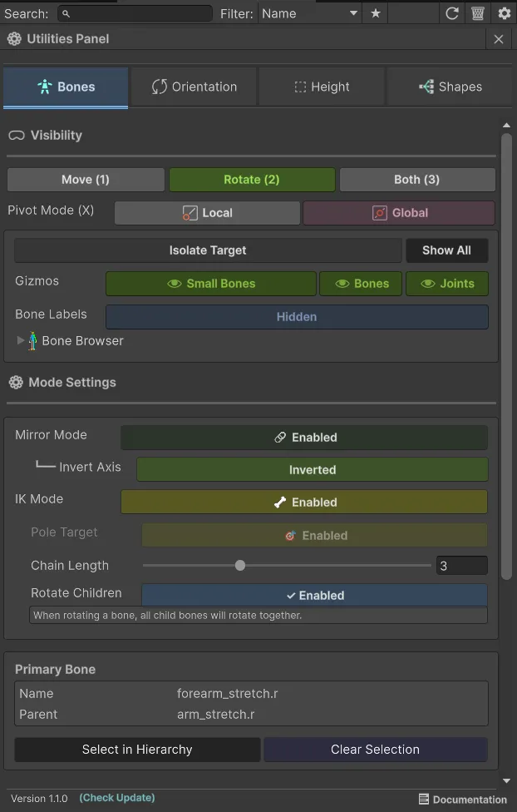Viewport: 517px width, 812px height.
Task: Open the Name filter dropdown
Action: [x=310, y=13]
